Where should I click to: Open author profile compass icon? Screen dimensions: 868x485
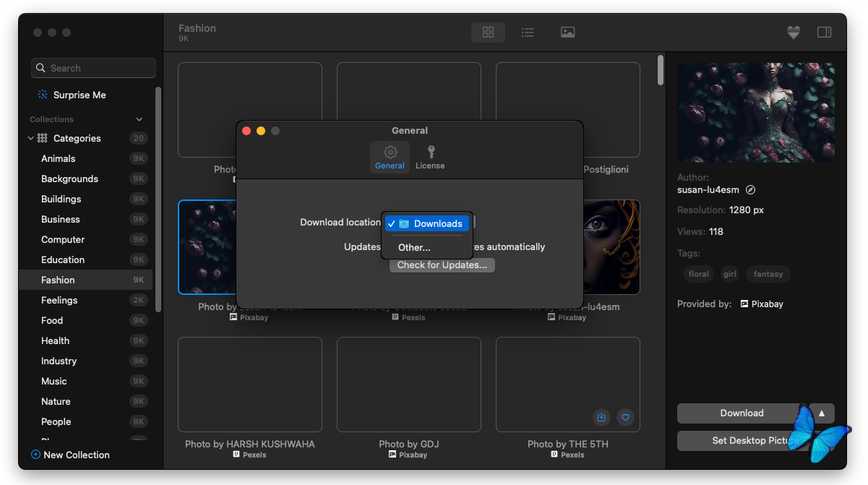pos(751,190)
